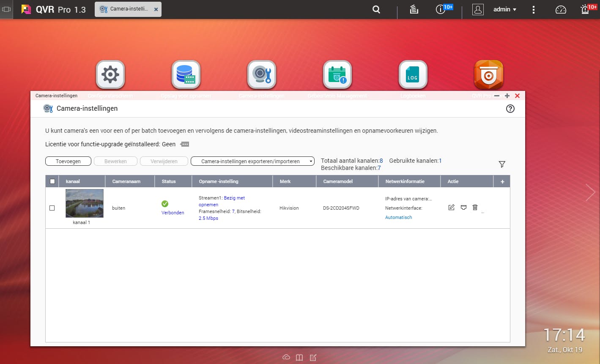Click the Toevoegen button
600x364 pixels.
pyautogui.click(x=68, y=161)
